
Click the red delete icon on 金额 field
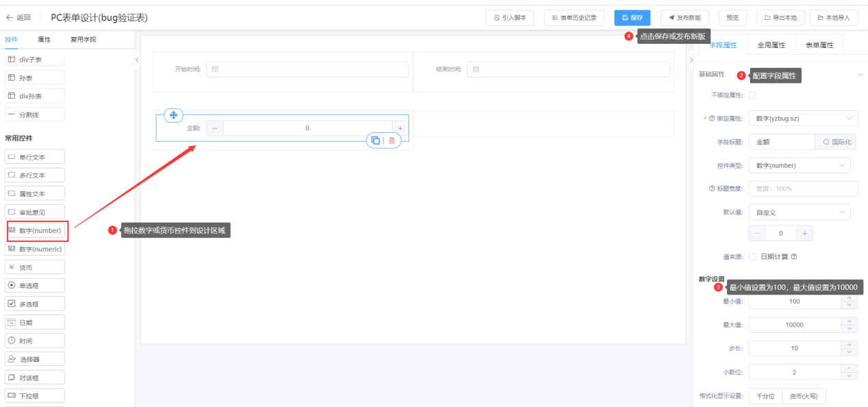[x=392, y=140]
